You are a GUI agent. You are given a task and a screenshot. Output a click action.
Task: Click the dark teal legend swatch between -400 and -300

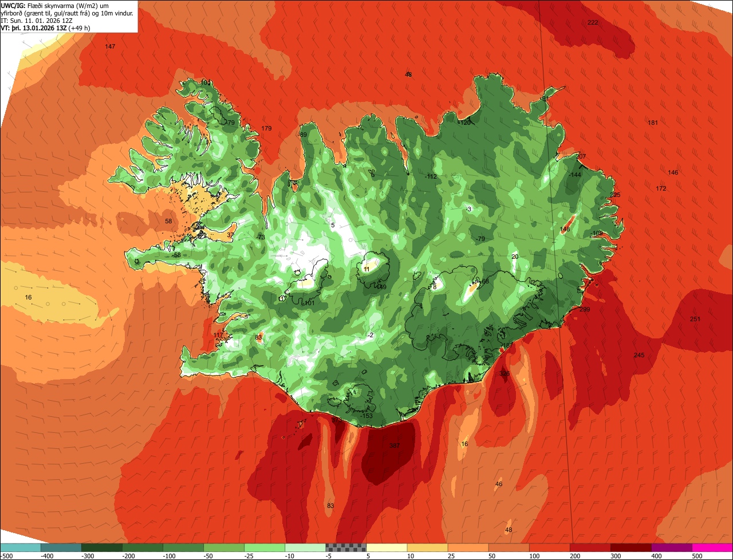tap(61, 547)
